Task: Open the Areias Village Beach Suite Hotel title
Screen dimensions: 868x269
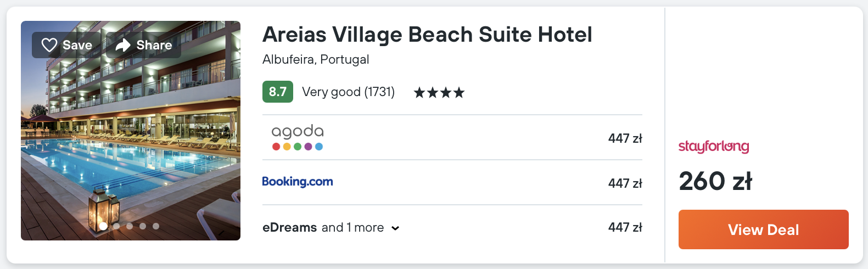Action: click(427, 35)
